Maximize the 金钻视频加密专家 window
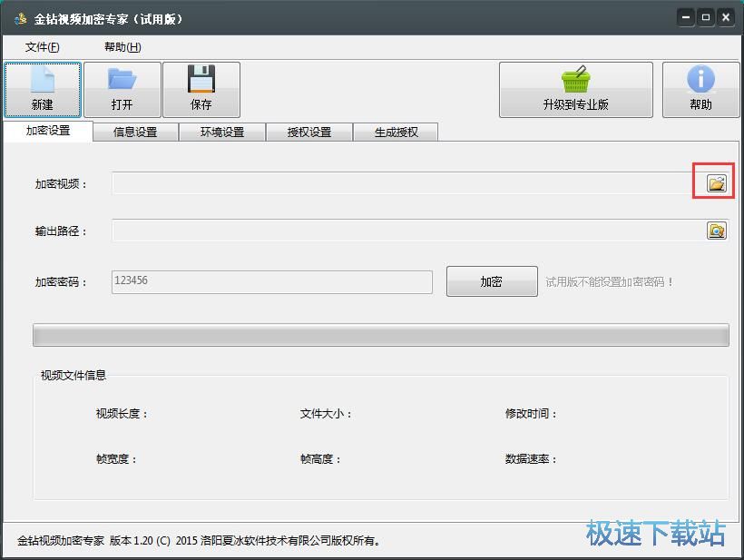The image size is (744, 560). point(706,17)
